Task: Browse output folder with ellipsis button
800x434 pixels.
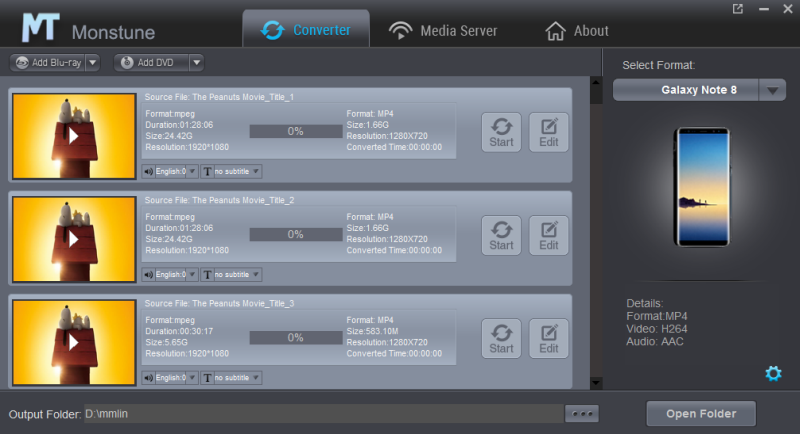Action: pyautogui.click(x=581, y=413)
